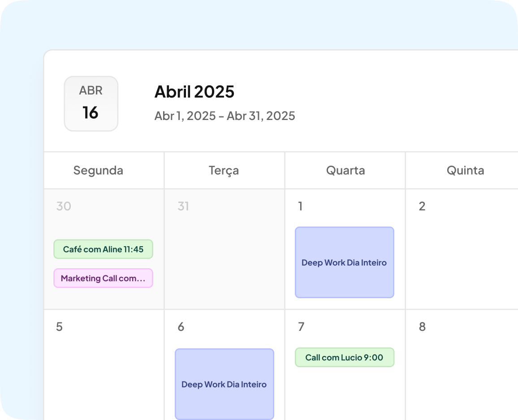
Task: Select the Quarta column header
Action: [345, 170]
